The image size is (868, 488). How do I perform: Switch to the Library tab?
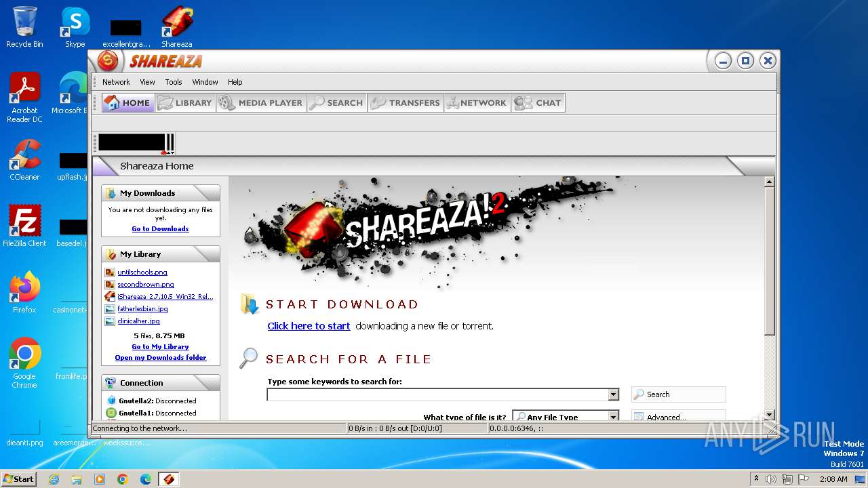[186, 103]
